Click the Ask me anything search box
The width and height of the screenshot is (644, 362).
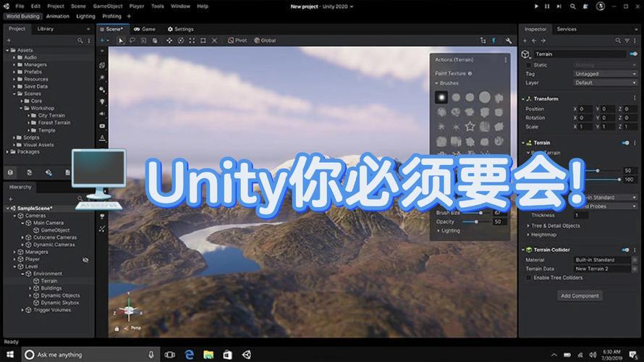90,354
